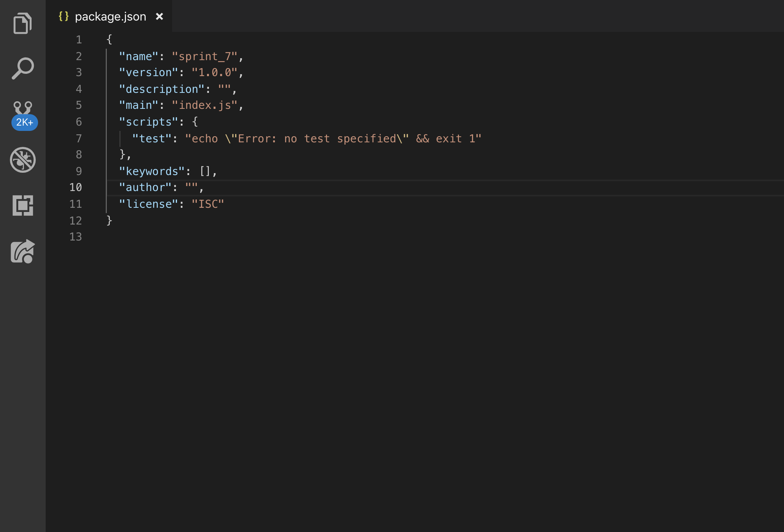Screen dimensions: 784x532
Task: Place cursor in "ISC" license value
Action: coord(208,204)
